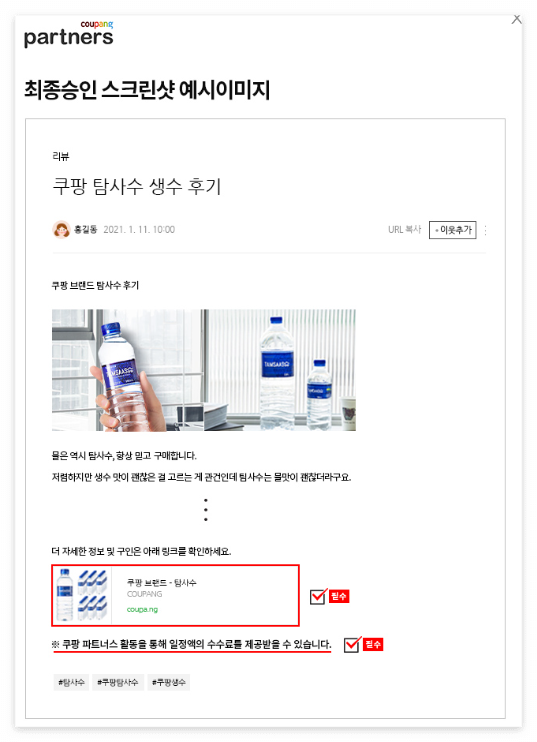Check the red checkbox beside the product card
537x742 pixels.
point(318,596)
